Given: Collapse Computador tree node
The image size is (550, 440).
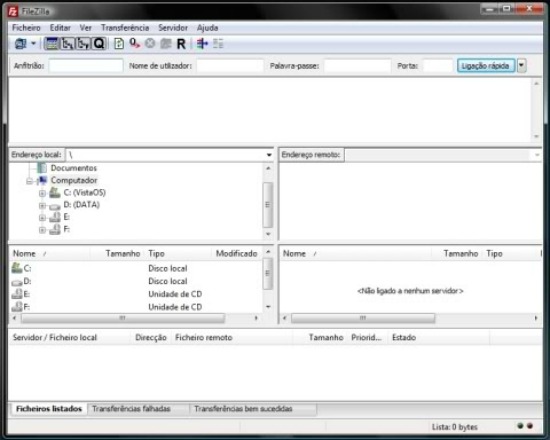Looking at the screenshot, I should click(x=30, y=181).
